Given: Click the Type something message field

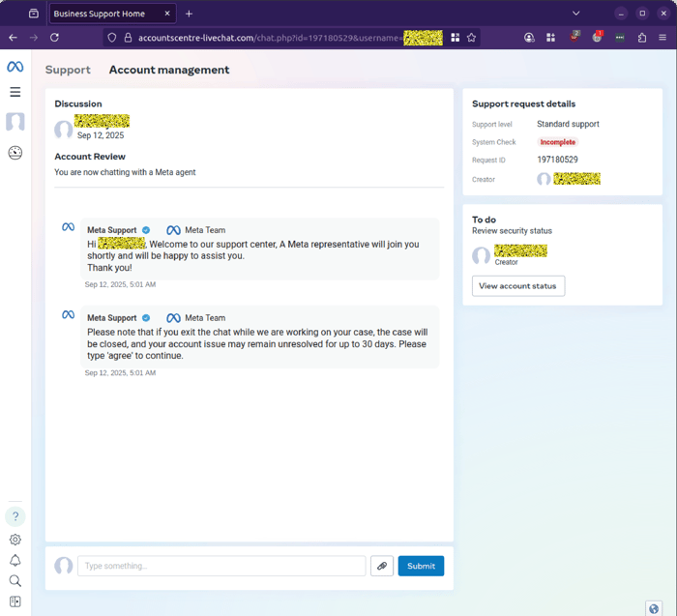Looking at the screenshot, I should (x=221, y=566).
